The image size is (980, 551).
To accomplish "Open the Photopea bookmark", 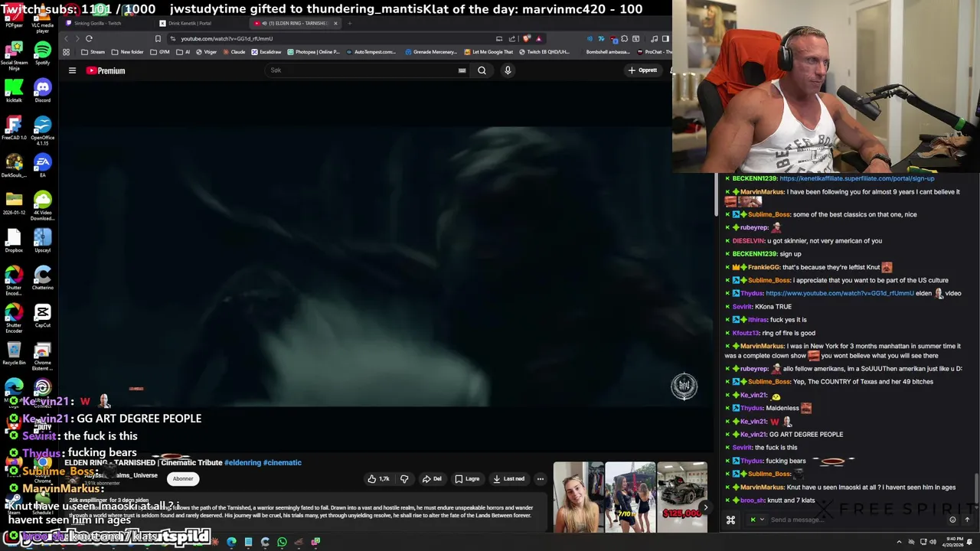I will (x=313, y=52).
